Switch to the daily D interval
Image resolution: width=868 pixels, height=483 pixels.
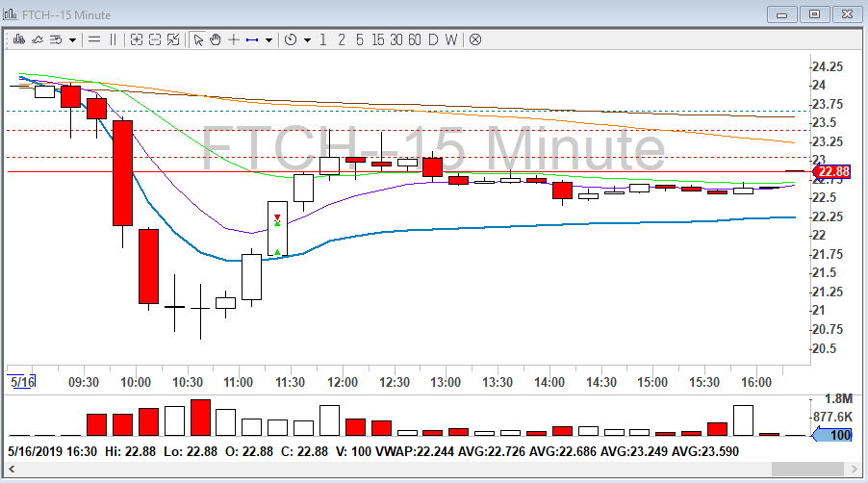[x=433, y=39]
